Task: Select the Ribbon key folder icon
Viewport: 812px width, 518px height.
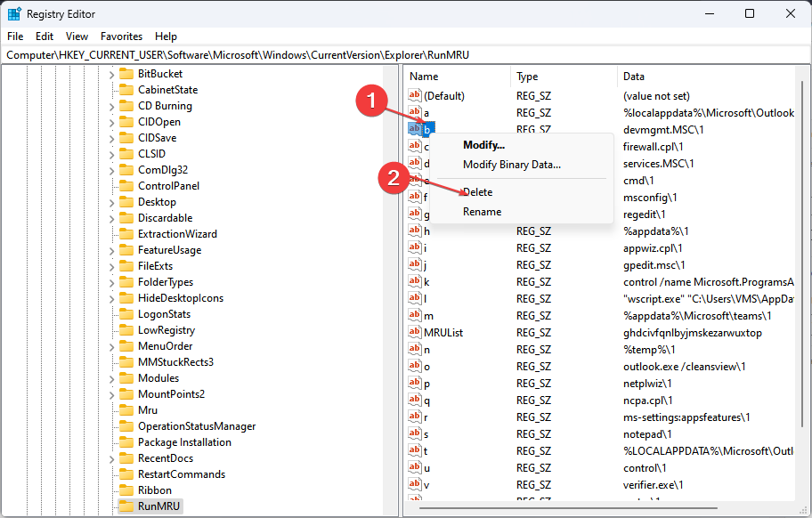Action: pyautogui.click(x=126, y=490)
